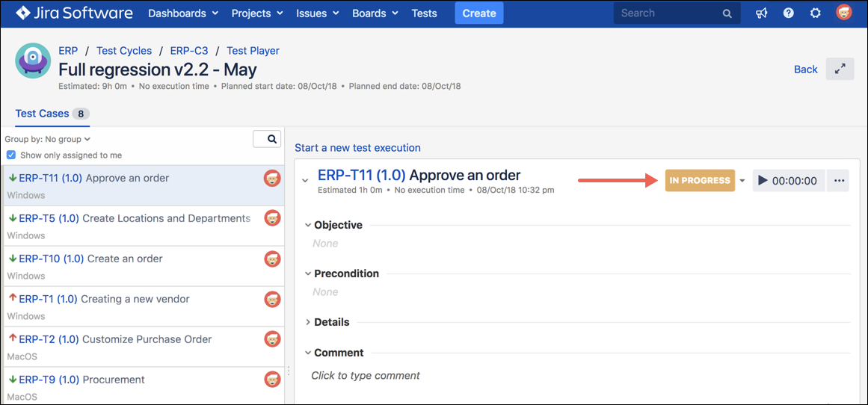Select the Test Cases tab
The height and width of the screenshot is (405, 868).
(43, 114)
